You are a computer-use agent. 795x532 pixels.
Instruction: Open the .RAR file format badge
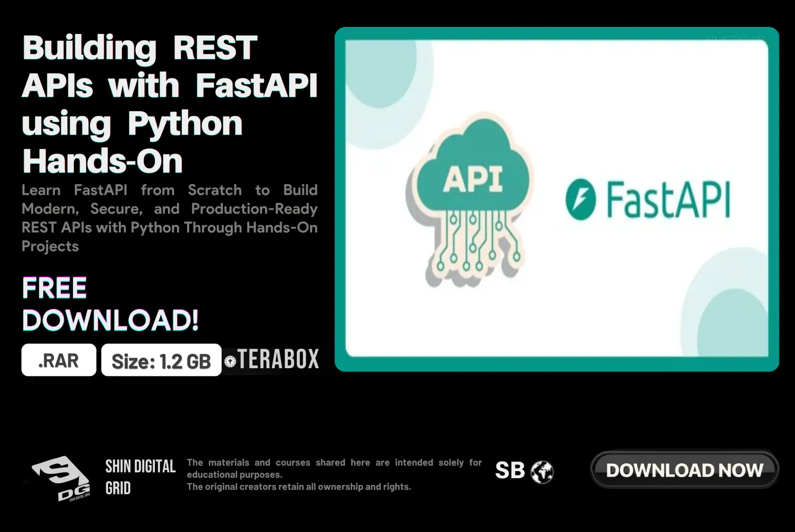[59, 360]
